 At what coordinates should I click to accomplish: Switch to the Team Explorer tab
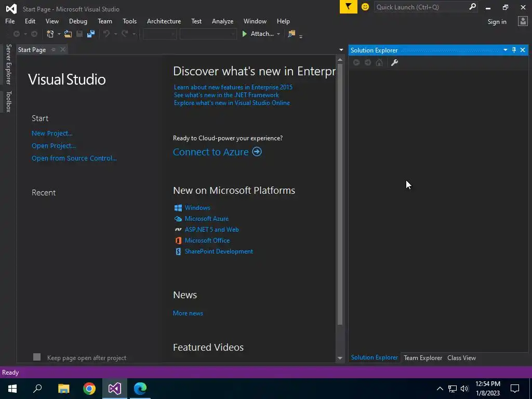coord(423,357)
